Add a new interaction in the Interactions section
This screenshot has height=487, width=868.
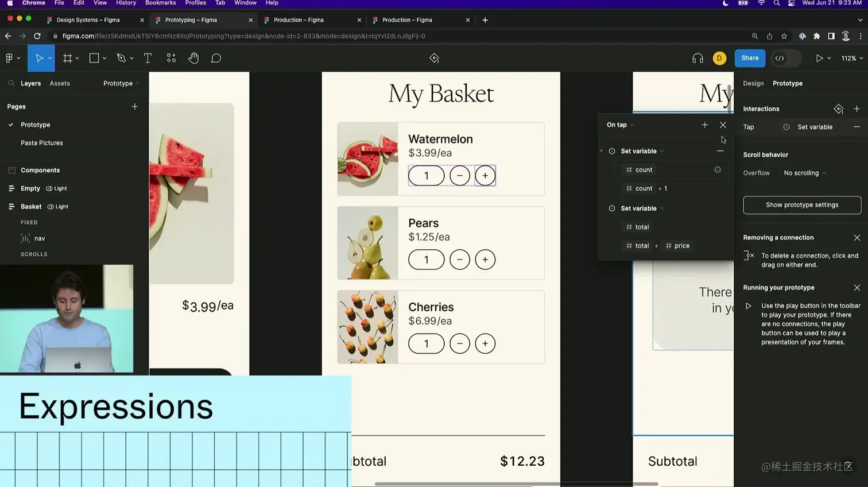[x=857, y=109]
